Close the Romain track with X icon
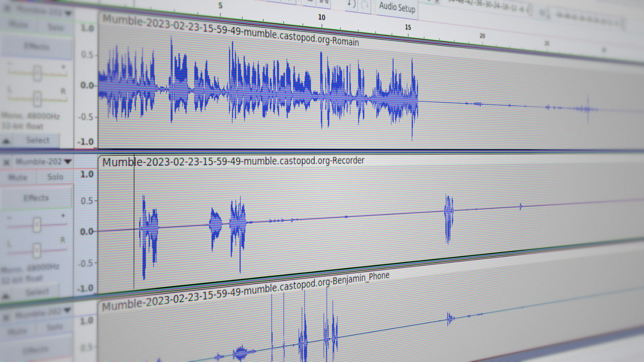This screenshot has height=362, width=644. pyautogui.click(x=7, y=9)
